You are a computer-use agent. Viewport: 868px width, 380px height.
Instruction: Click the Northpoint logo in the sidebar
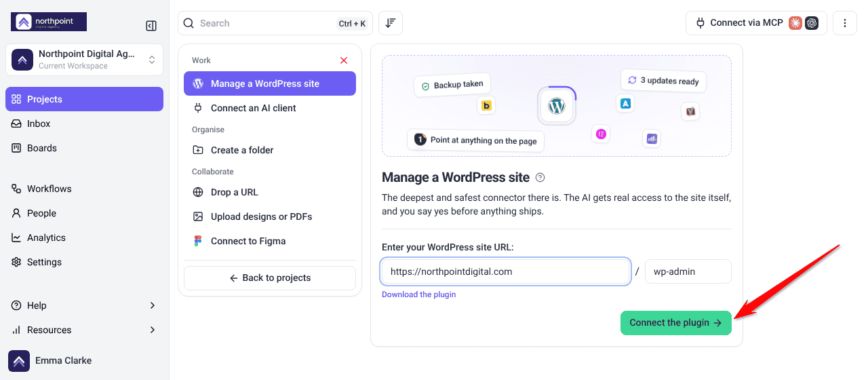coord(49,22)
